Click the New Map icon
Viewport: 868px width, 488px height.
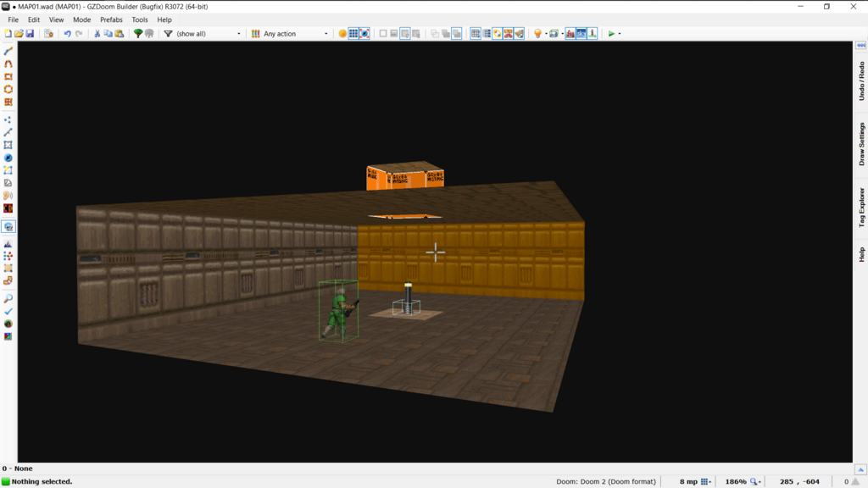[x=8, y=34]
